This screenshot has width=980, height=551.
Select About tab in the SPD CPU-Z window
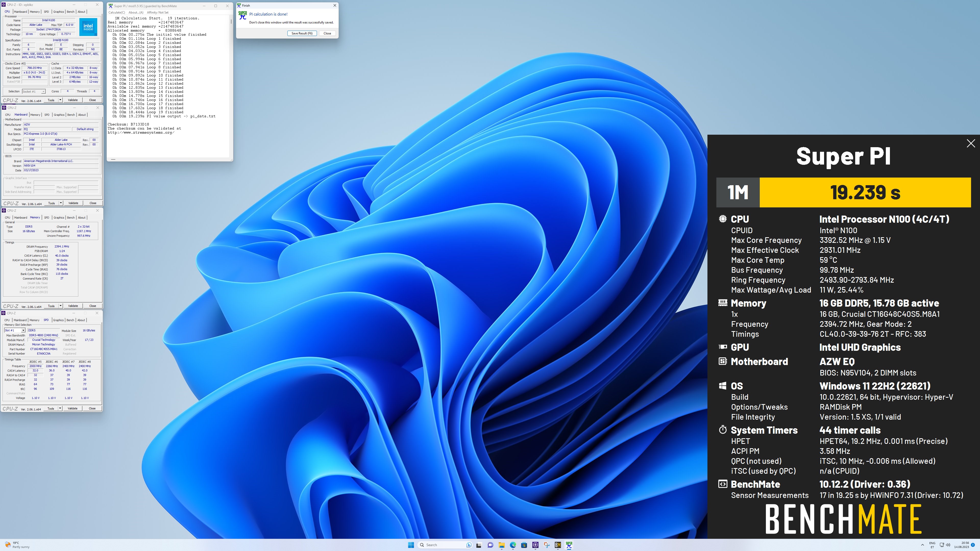[x=81, y=320]
